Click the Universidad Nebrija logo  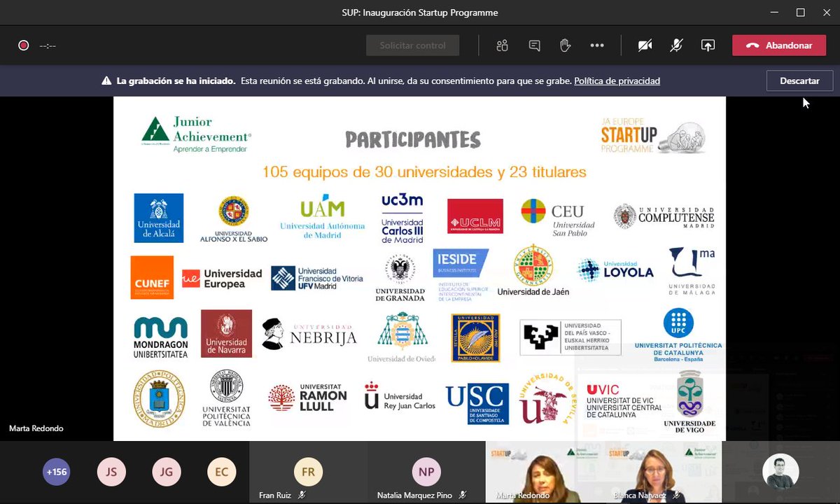tap(309, 335)
